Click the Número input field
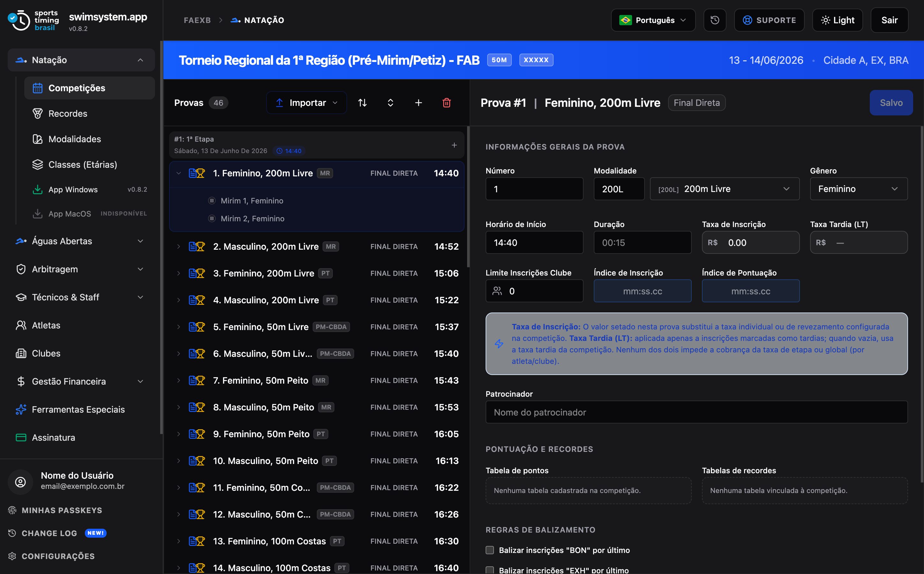This screenshot has width=924, height=574. pyautogui.click(x=534, y=189)
